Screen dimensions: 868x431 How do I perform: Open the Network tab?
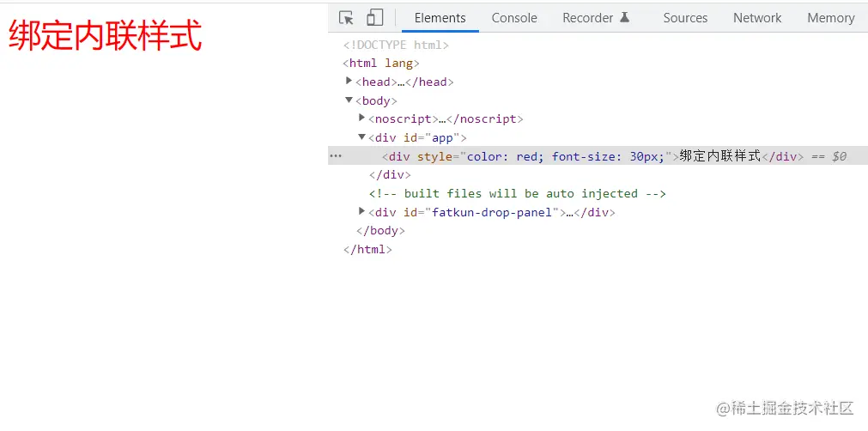click(757, 18)
